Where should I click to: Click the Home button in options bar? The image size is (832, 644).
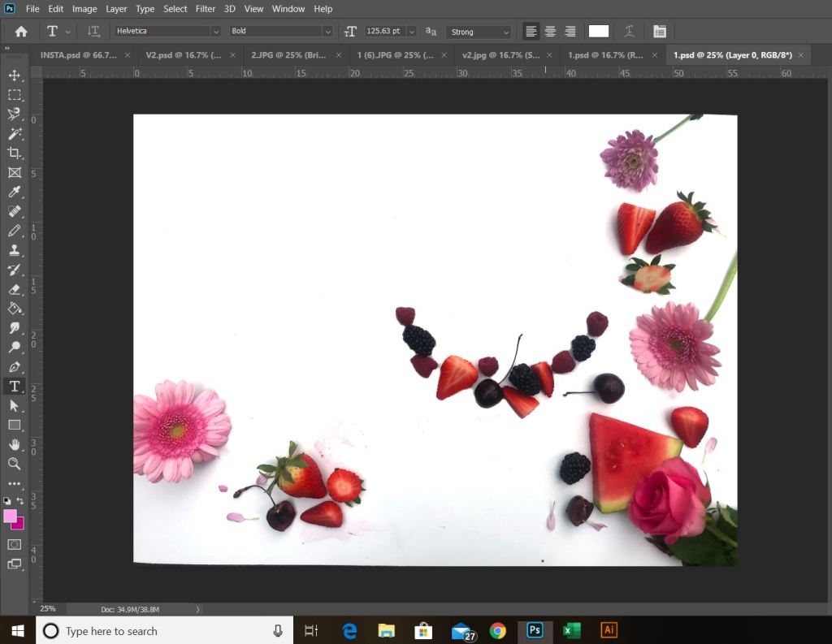(x=21, y=32)
